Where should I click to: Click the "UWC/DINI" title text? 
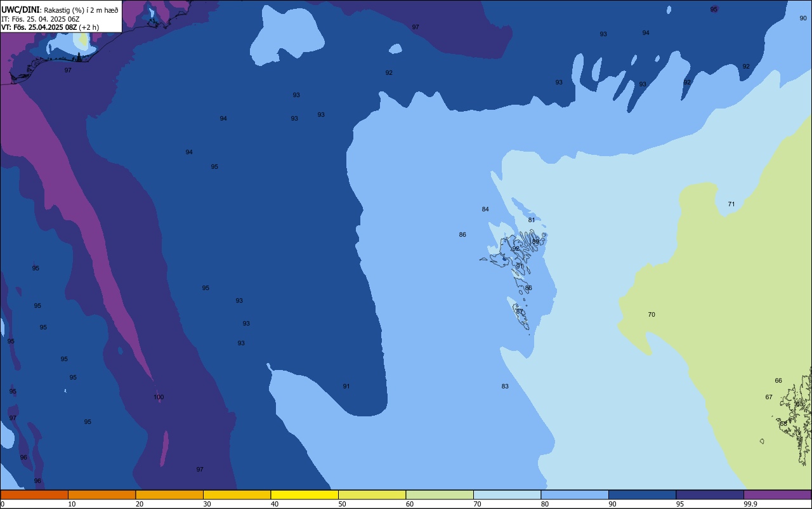tap(20, 10)
